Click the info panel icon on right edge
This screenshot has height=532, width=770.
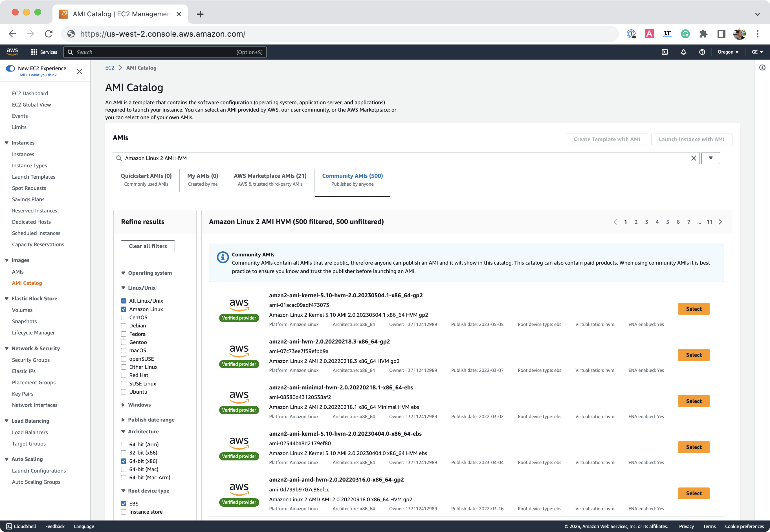(x=762, y=67)
